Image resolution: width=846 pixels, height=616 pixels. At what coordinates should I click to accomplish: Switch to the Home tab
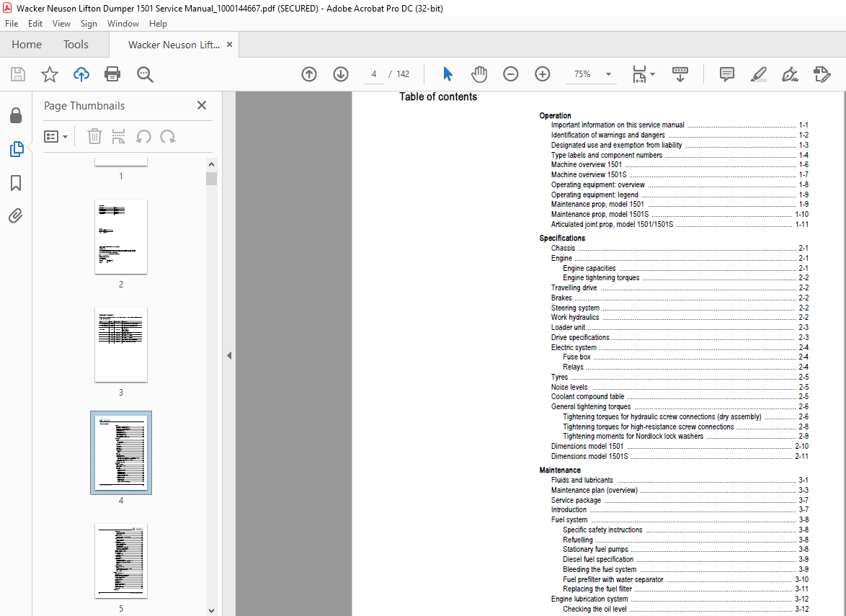27,45
